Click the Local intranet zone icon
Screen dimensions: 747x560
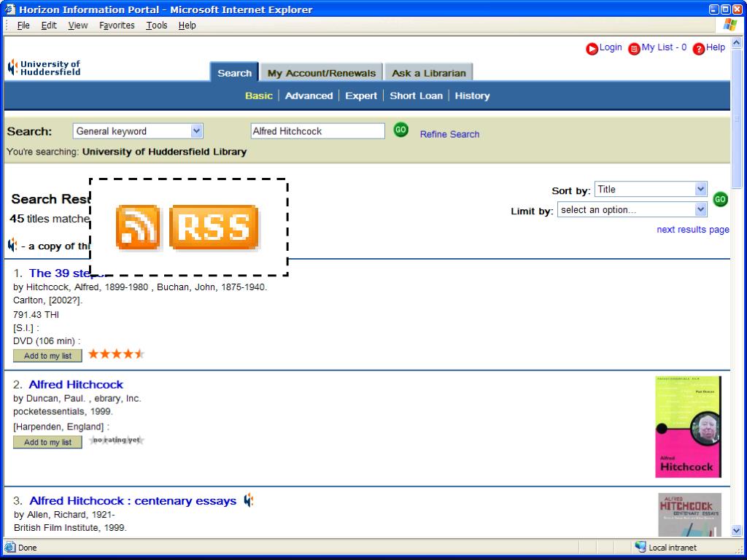[640, 547]
